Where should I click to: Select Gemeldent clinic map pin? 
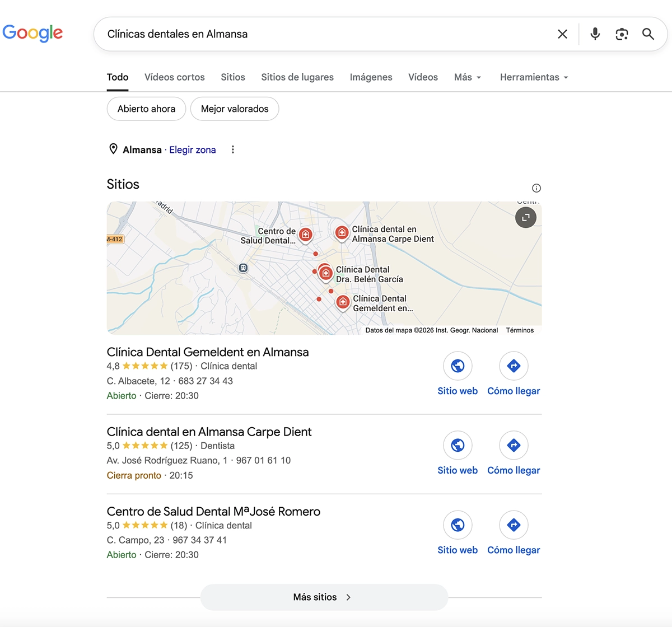point(343,303)
